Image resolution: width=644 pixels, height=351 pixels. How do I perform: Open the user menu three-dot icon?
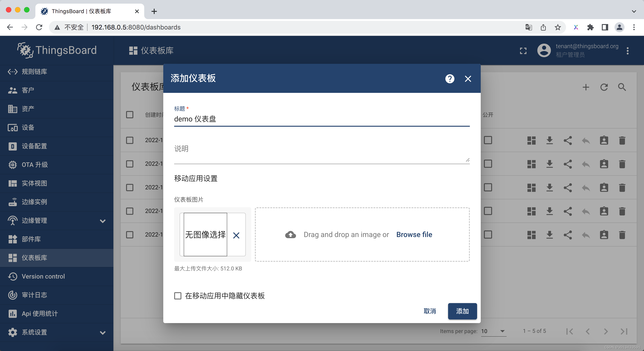pos(627,51)
